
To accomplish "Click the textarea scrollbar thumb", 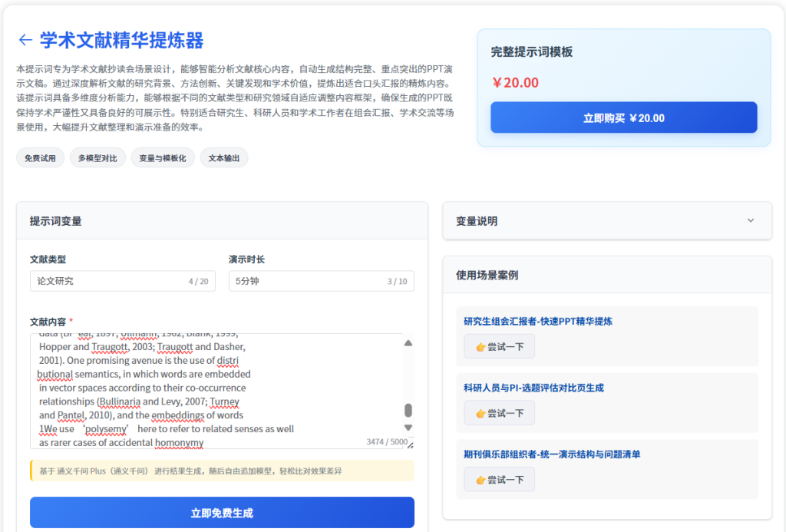I will pos(408,410).
